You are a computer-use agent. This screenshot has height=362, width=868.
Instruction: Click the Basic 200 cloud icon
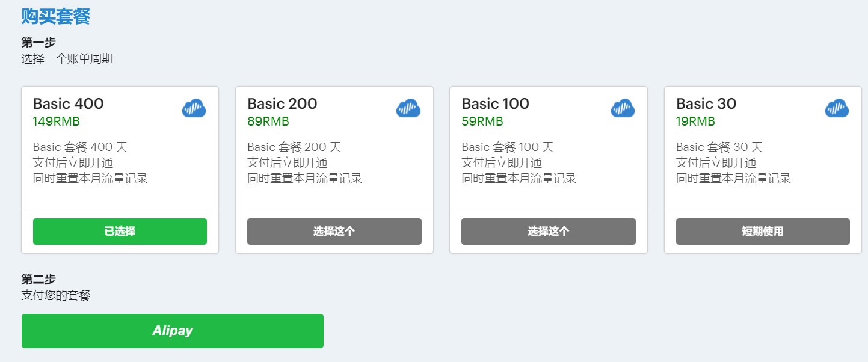[x=408, y=108]
